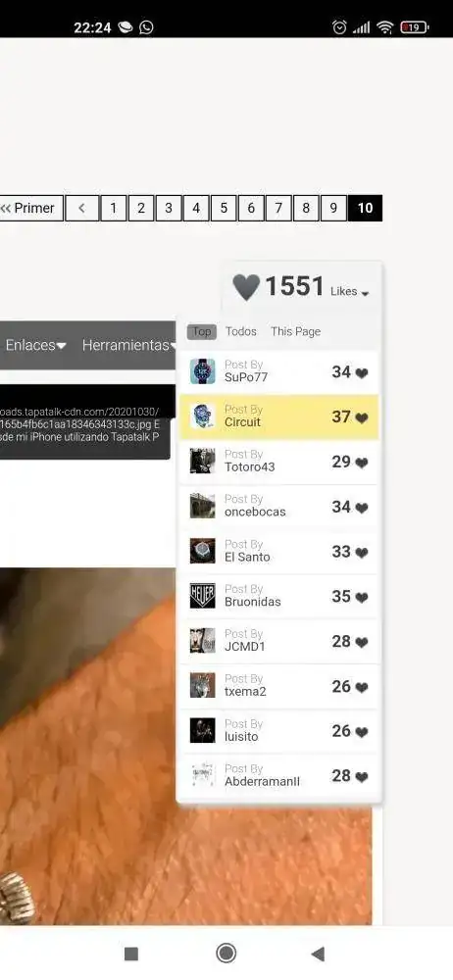The image size is (453, 980).
Task: Tap the Android home circle button
Action: pyautogui.click(x=226, y=954)
